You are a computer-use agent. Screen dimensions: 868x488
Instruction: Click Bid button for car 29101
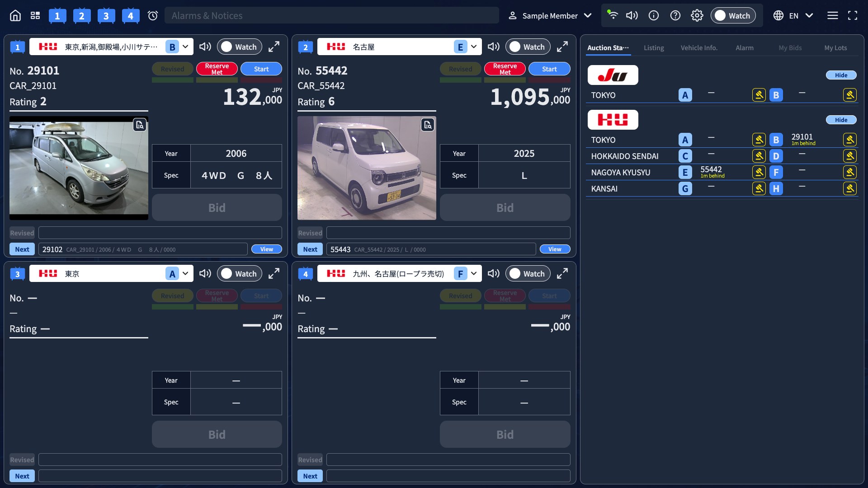pos(217,207)
